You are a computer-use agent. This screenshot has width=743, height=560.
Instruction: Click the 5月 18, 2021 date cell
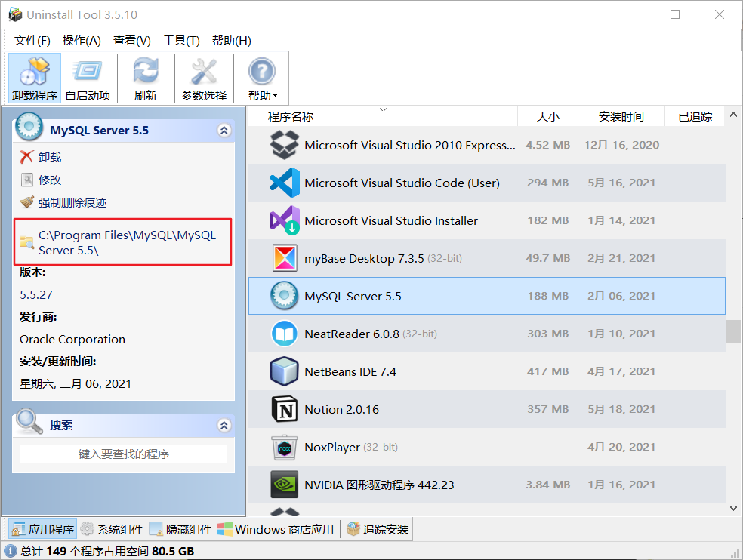point(621,409)
